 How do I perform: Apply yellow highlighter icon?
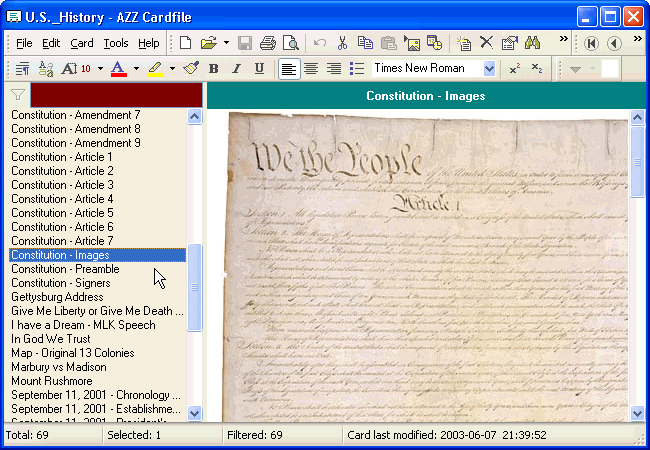tap(155, 68)
